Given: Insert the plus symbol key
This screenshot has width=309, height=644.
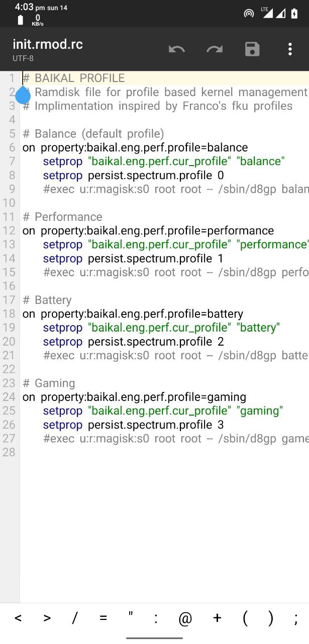Looking at the screenshot, I should (x=217, y=618).
